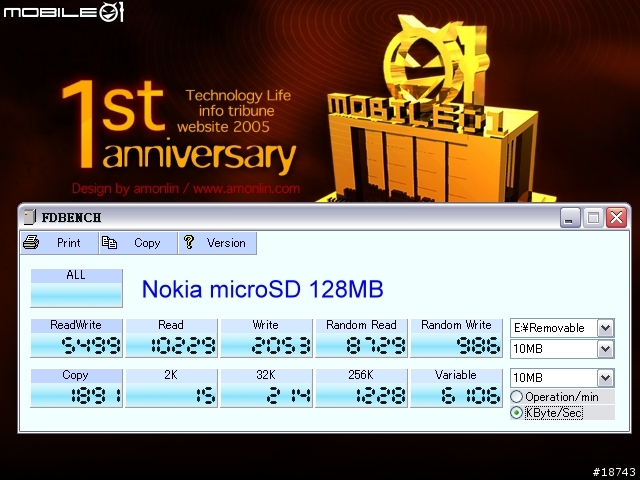Start the Write benchmark test

[266, 338]
